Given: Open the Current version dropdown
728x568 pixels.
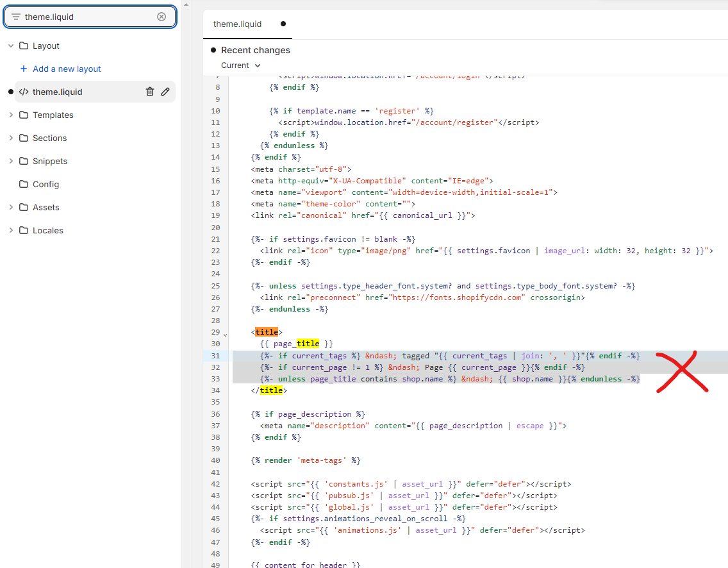Looking at the screenshot, I should (241, 65).
